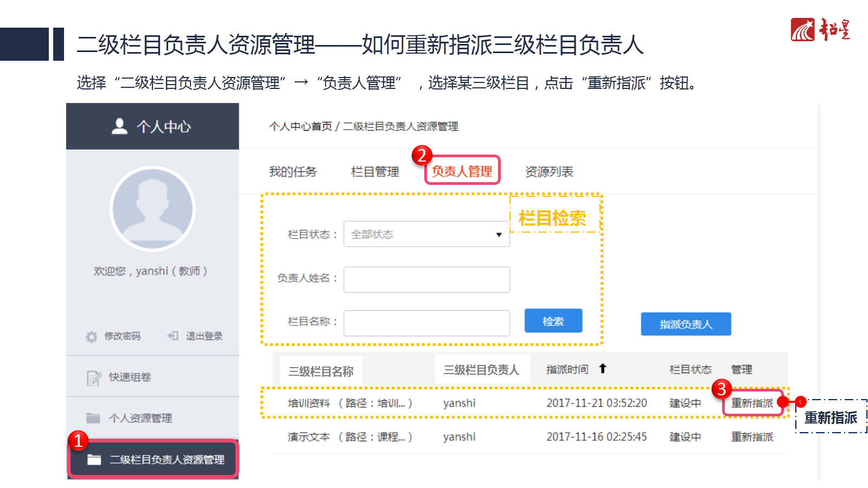868x488 pixels.
Task: Open the 负责人管理 tab
Action: pos(462,171)
